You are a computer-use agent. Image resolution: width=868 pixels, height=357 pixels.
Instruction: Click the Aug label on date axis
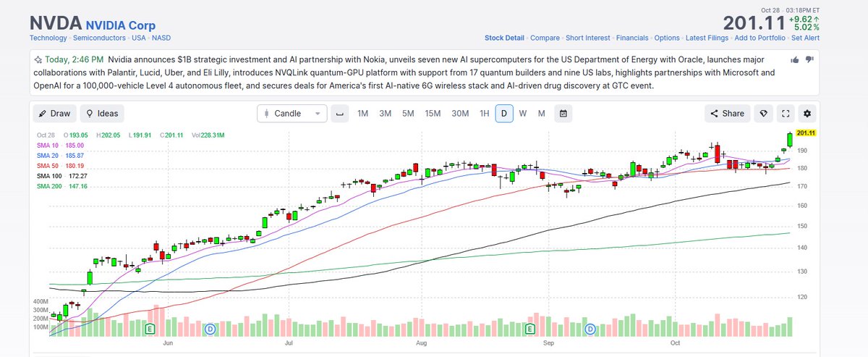click(422, 343)
